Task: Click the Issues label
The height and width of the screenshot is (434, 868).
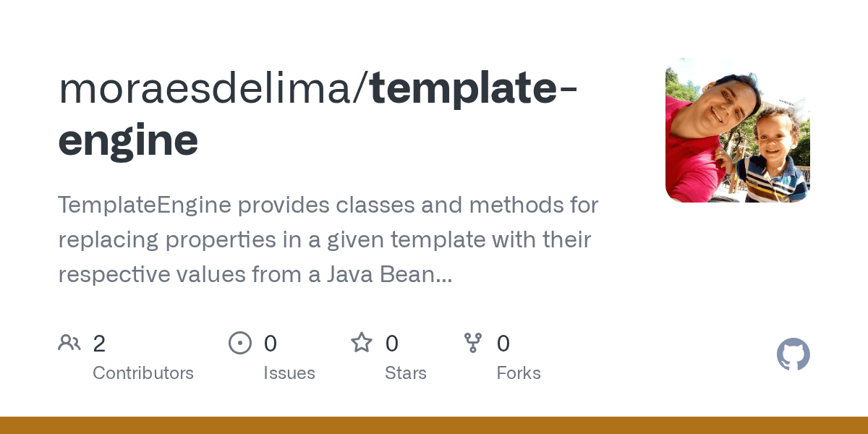Action: pyautogui.click(x=289, y=373)
